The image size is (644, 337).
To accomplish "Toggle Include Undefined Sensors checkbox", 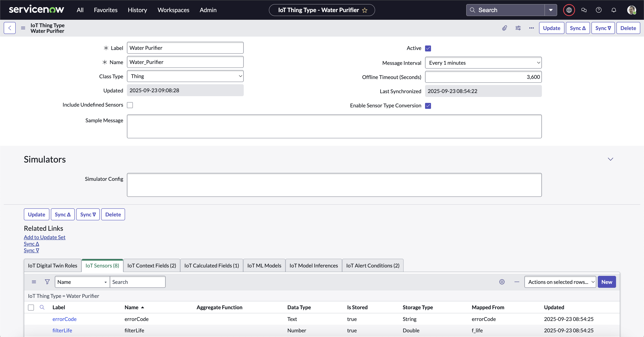I will pos(130,105).
